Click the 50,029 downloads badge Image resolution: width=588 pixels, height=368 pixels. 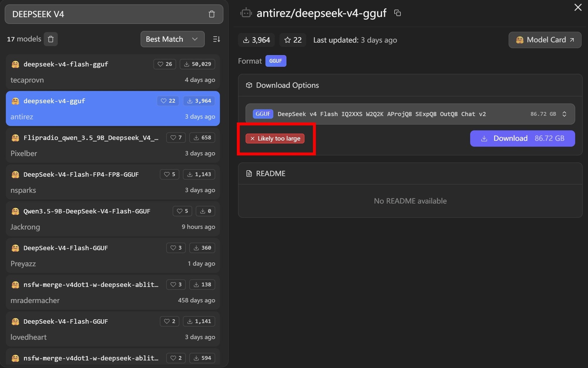197,64
